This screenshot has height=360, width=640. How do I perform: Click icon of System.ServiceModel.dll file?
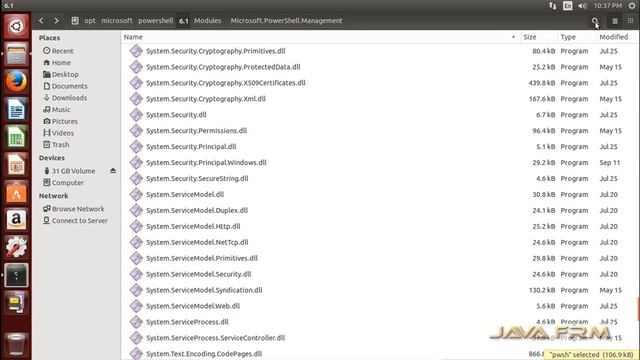click(x=136, y=194)
